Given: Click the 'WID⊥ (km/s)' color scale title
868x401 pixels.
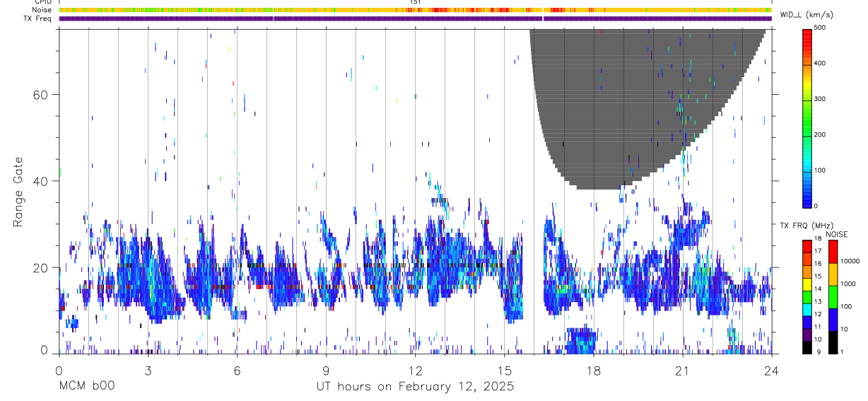Looking at the screenshot, I should pyautogui.click(x=806, y=15).
